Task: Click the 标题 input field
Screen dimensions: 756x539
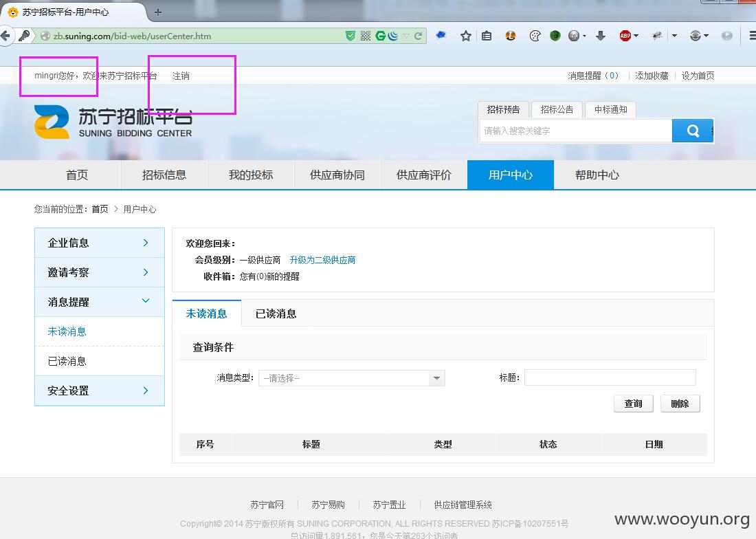Action: (x=610, y=377)
